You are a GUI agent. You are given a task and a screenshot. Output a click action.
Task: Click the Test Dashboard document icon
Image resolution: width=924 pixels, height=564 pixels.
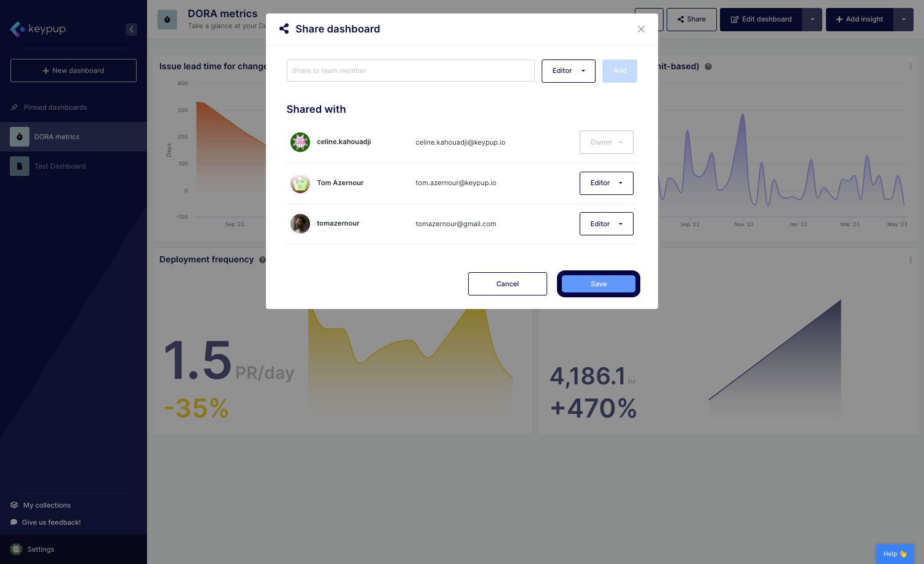20,166
